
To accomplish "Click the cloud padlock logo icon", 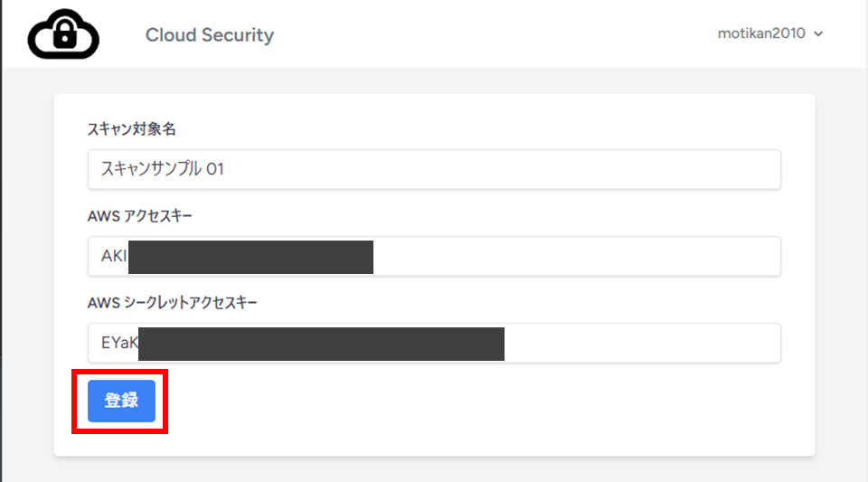I will pyautogui.click(x=63, y=35).
